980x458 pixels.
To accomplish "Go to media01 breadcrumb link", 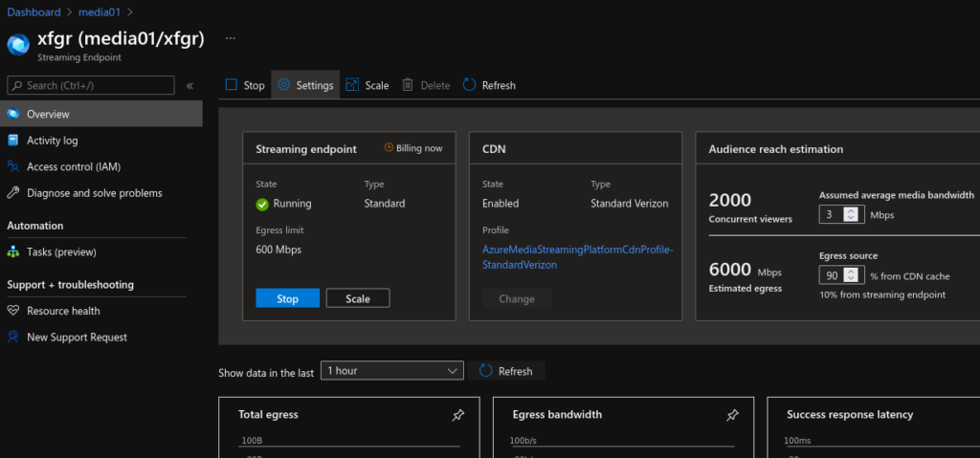I will click(x=98, y=11).
